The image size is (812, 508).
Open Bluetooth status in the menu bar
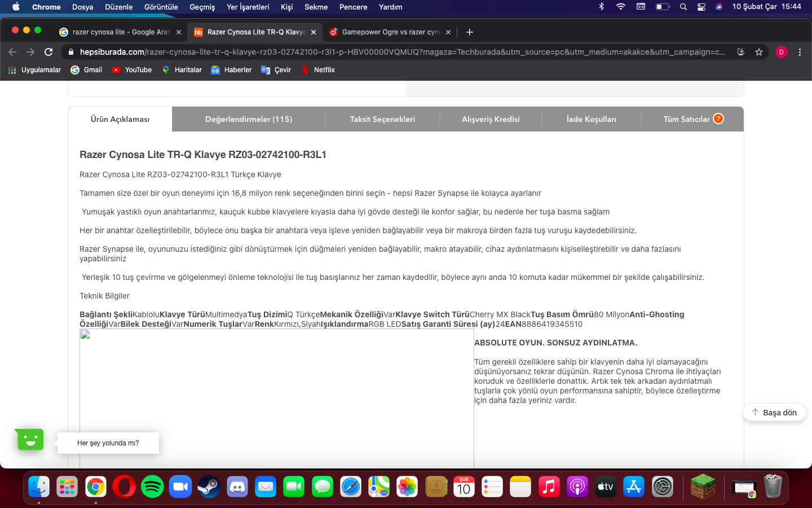[601, 7]
